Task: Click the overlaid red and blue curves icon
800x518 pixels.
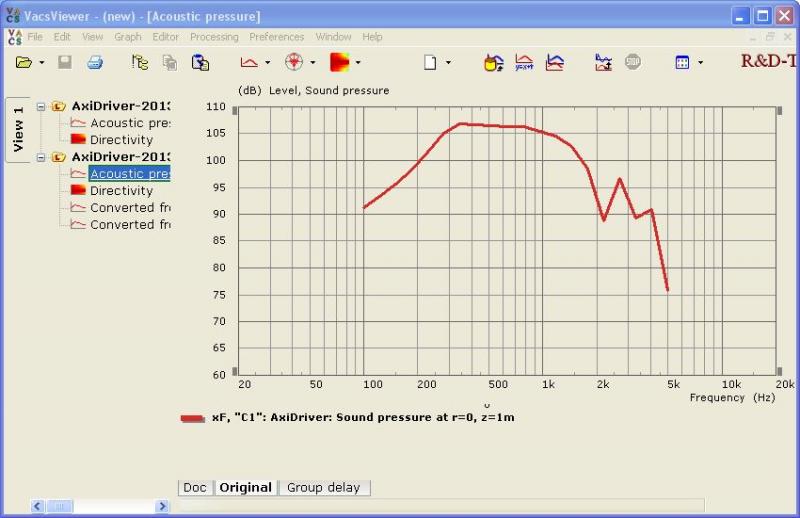Action: 555,62
